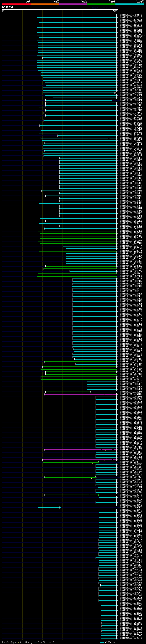146x644 pixels.
Task: Click the UniRef100_A3QQP4 label
Action: coord(131,100)
